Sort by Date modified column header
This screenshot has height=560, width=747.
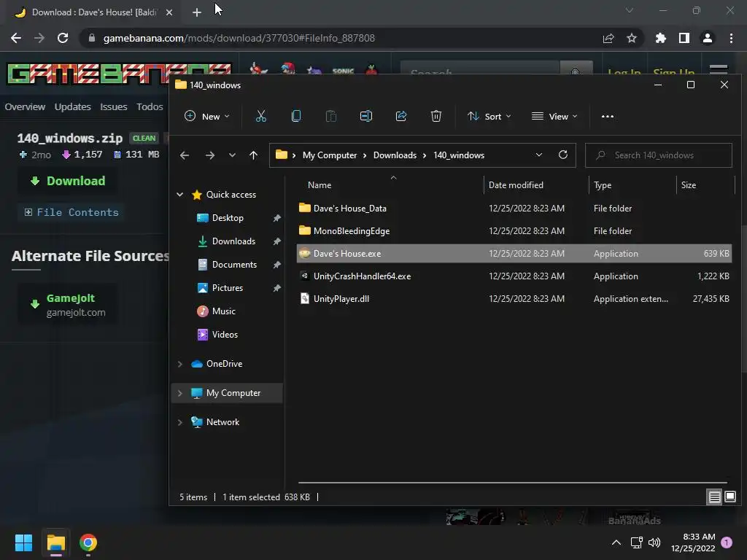(x=516, y=184)
